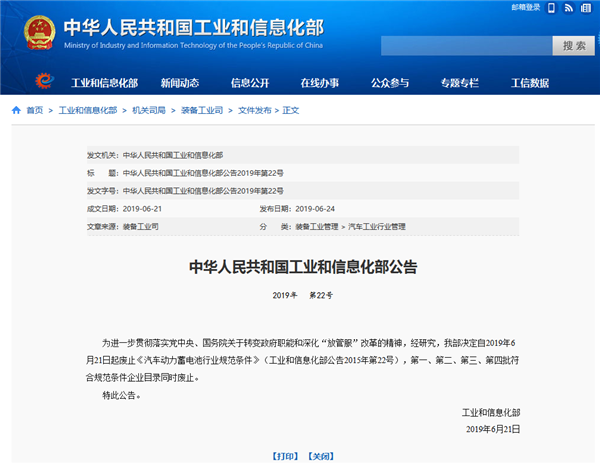
Task: Open the 工信数据 navigation menu
Action: click(530, 83)
